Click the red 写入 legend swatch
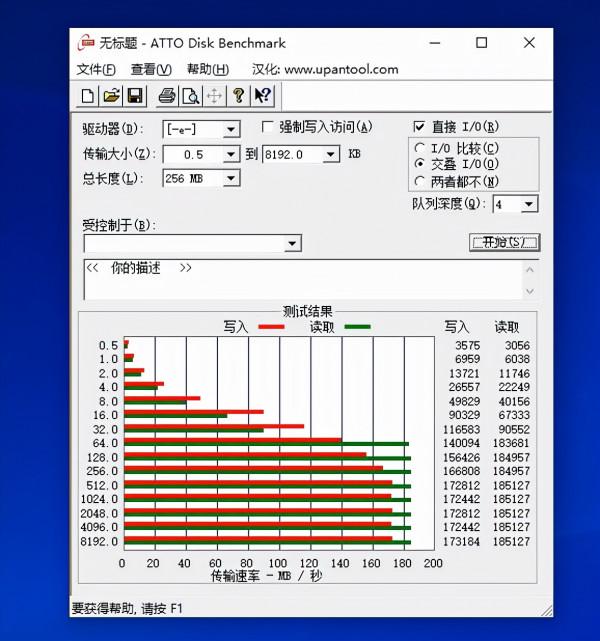This screenshot has width=600, height=641. click(x=271, y=327)
